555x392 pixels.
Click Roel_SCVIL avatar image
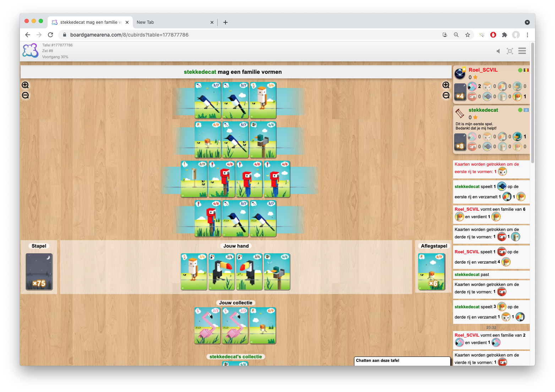(x=460, y=73)
